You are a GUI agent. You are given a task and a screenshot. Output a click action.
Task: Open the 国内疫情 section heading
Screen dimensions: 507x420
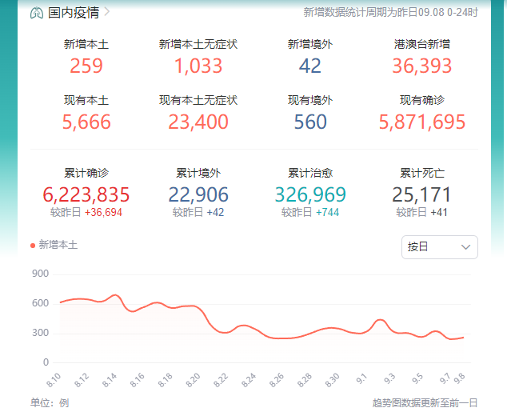[74, 13]
